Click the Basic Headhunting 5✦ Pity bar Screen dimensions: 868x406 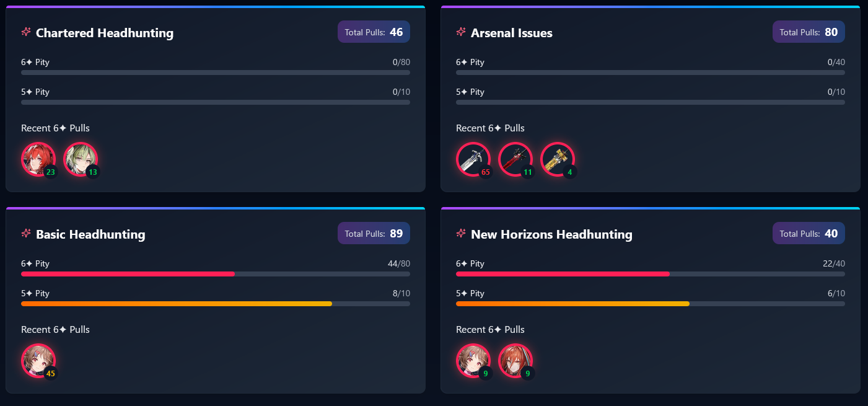216,304
